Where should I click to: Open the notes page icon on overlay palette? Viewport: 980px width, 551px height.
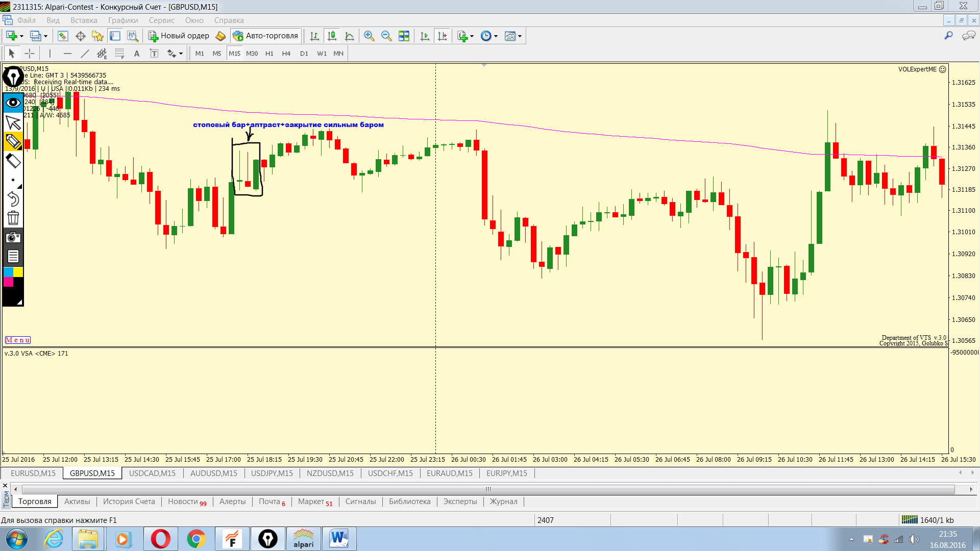point(13,256)
